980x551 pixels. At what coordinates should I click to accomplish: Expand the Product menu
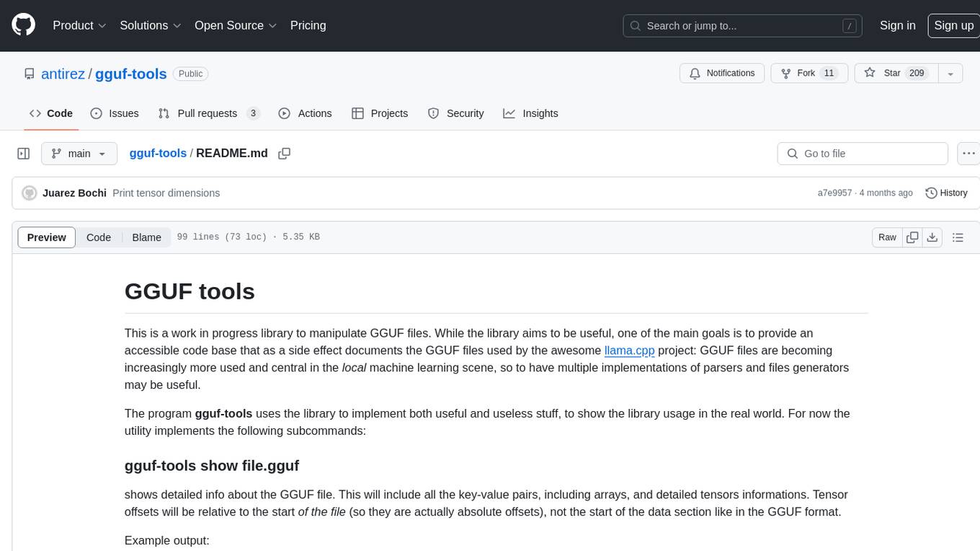[x=79, y=25]
